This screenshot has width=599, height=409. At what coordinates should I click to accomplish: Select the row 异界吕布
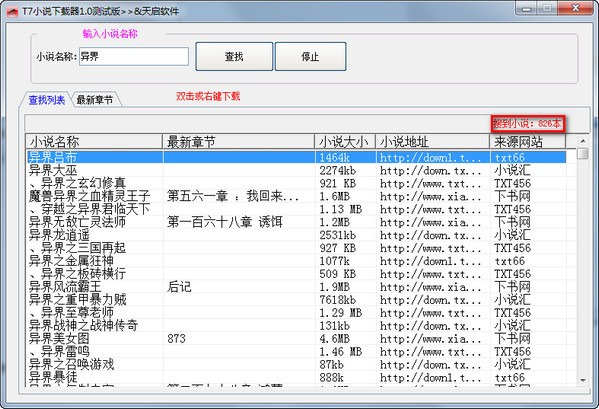[x=296, y=157]
